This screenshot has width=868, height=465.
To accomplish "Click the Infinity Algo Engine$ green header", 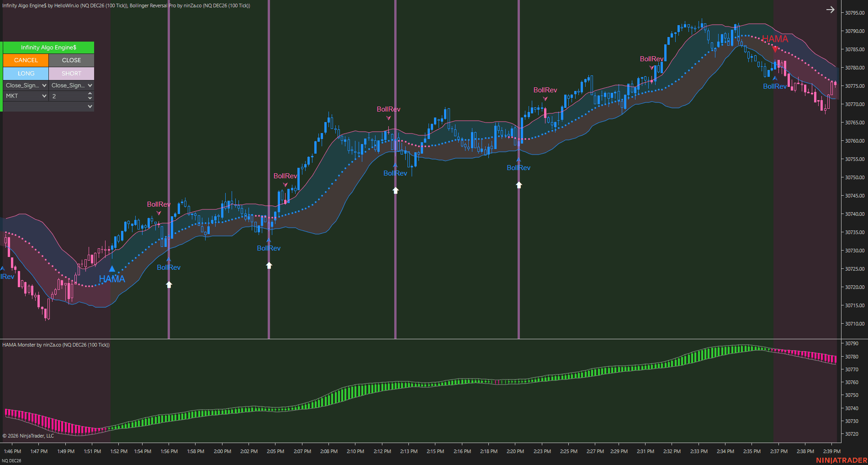I will (x=48, y=48).
